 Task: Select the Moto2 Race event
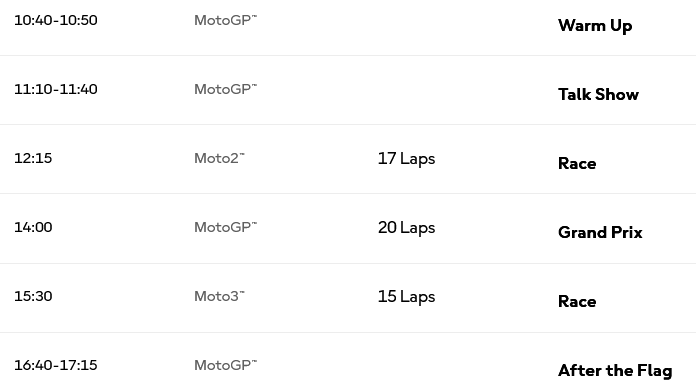(x=577, y=163)
